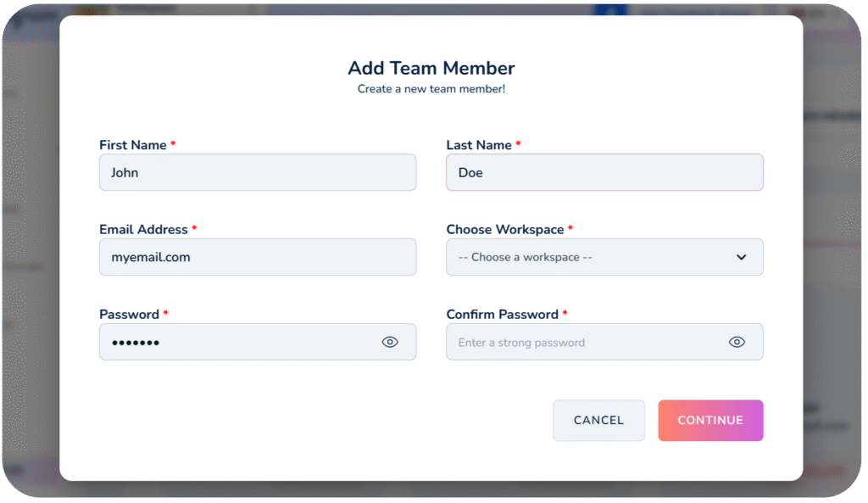The height and width of the screenshot is (503, 868).
Task: Select the Email Address field showing myemail.com
Action: click(257, 257)
